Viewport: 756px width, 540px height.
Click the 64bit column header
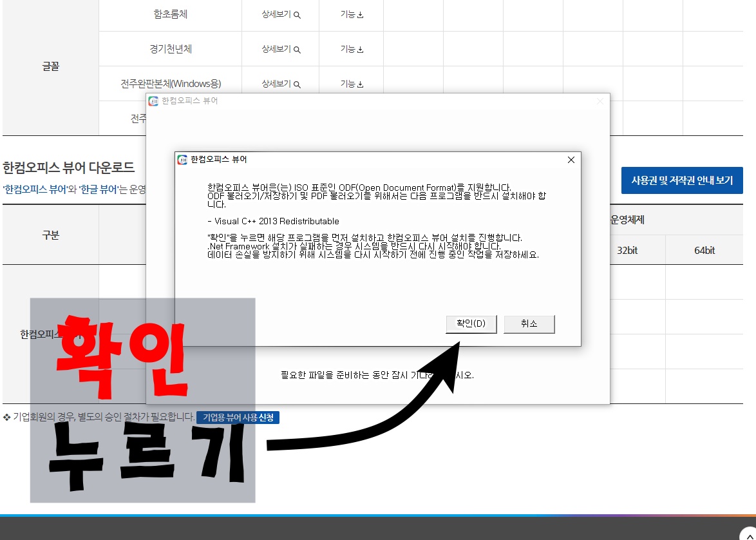(704, 251)
